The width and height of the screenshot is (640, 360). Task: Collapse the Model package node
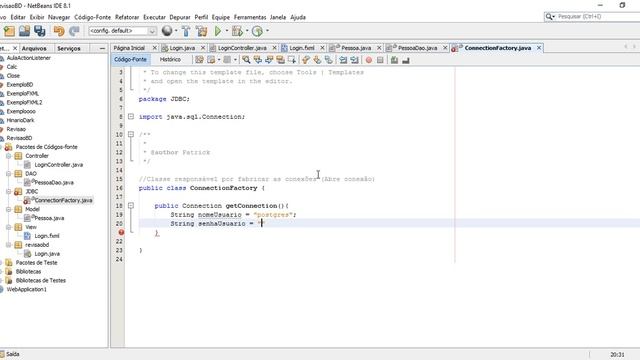pos(8,209)
